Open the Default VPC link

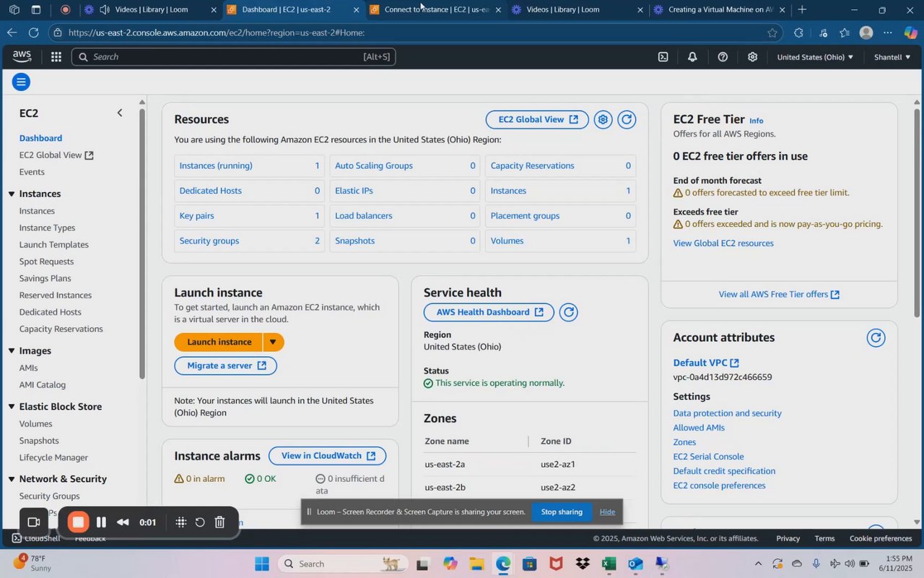706,363
